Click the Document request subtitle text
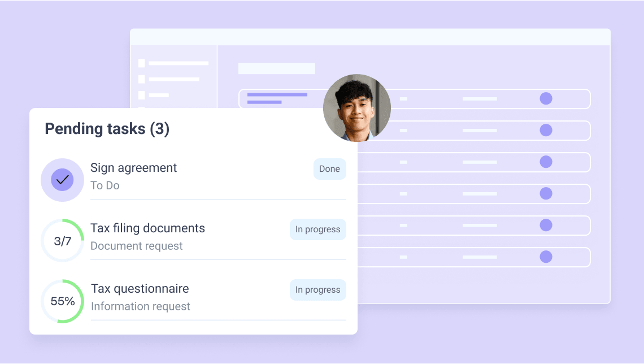Screen dimensions: 644x364 [136, 246]
